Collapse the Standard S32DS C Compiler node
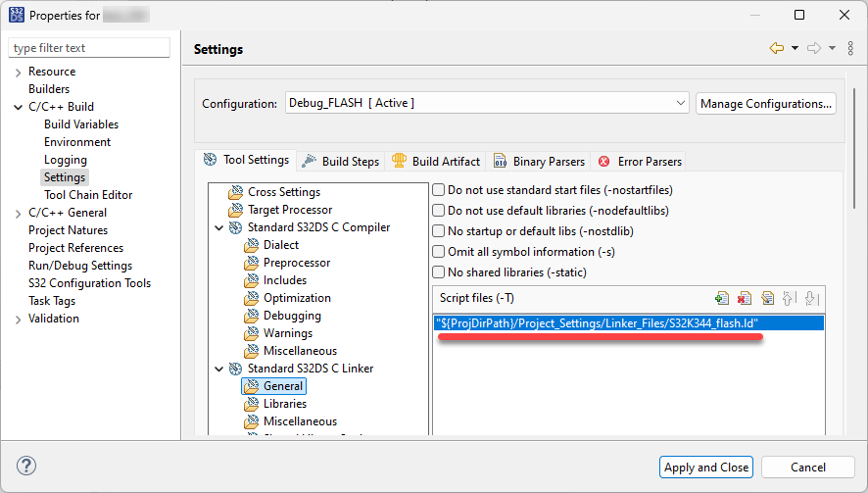 point(219,227)
